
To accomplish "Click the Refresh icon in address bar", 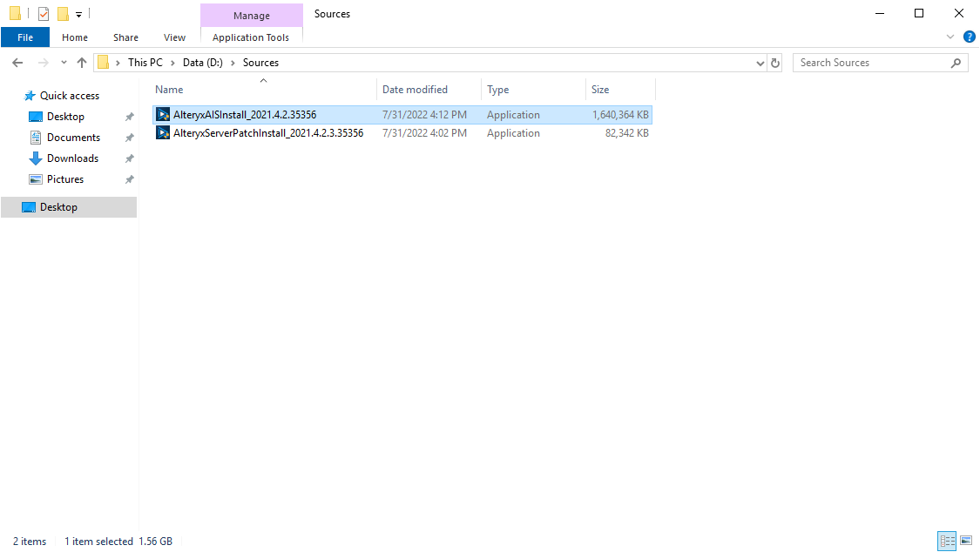I will (x=774, y=62).
